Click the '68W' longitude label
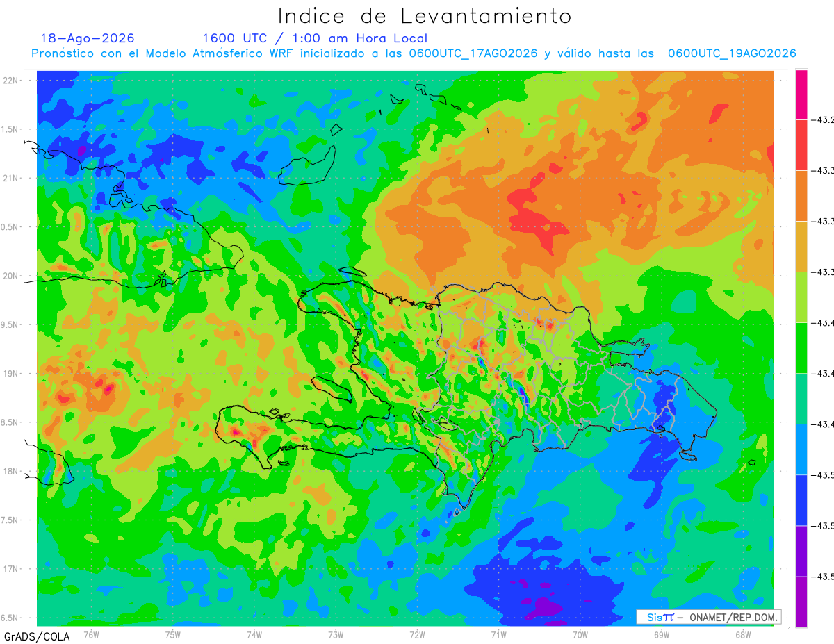This screenshot has height=644, width=834. (x=743, y=634)
